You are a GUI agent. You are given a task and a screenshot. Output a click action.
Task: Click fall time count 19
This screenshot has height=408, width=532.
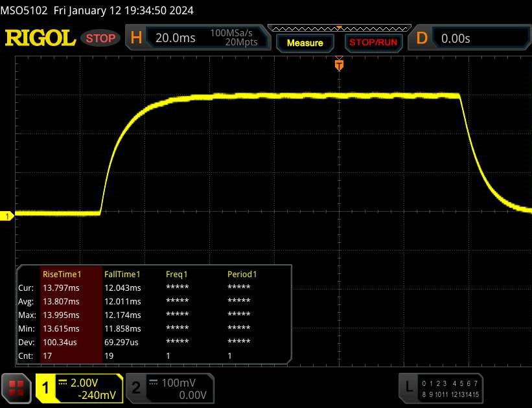(109, 356)
